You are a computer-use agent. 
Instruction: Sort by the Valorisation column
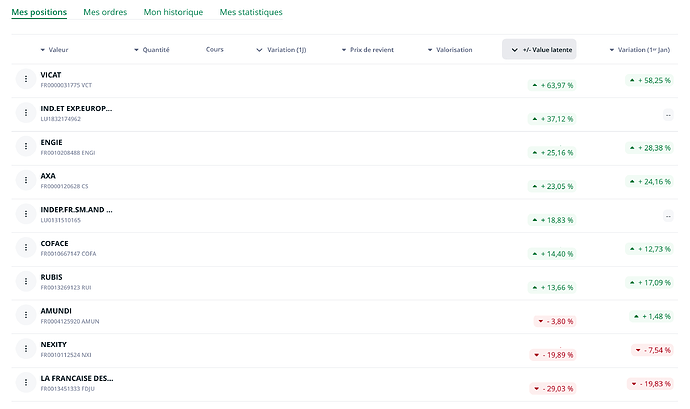(x=450, y=50)
